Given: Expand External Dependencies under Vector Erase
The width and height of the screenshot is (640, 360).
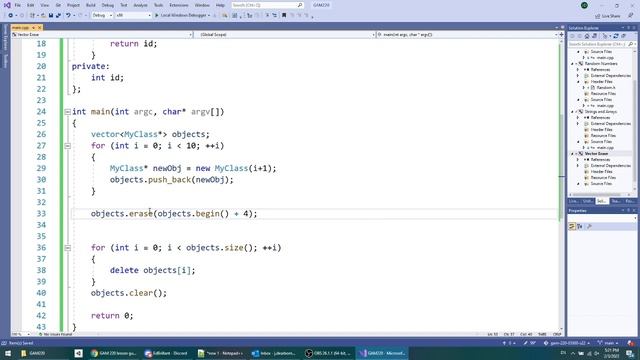Looking at the screenshot, I should (578, 166).
